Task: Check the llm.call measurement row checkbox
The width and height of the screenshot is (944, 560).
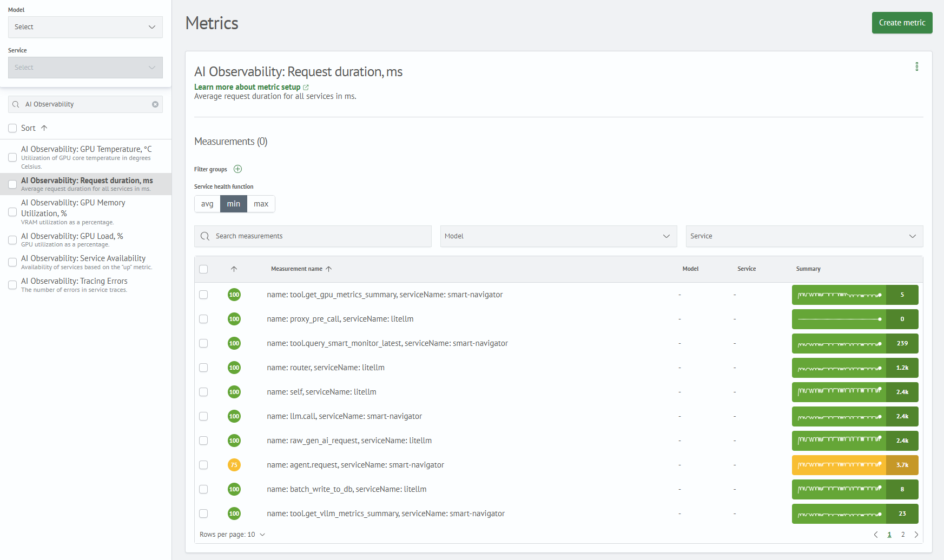Action: [x=203, y=416]
